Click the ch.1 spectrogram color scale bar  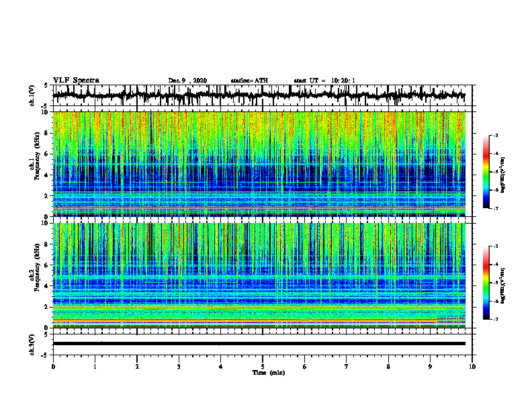486,172
